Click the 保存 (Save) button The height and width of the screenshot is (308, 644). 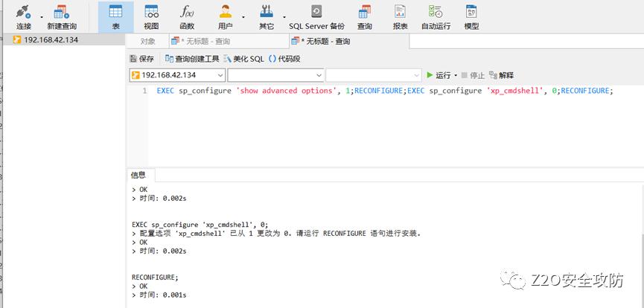point(142,59)
